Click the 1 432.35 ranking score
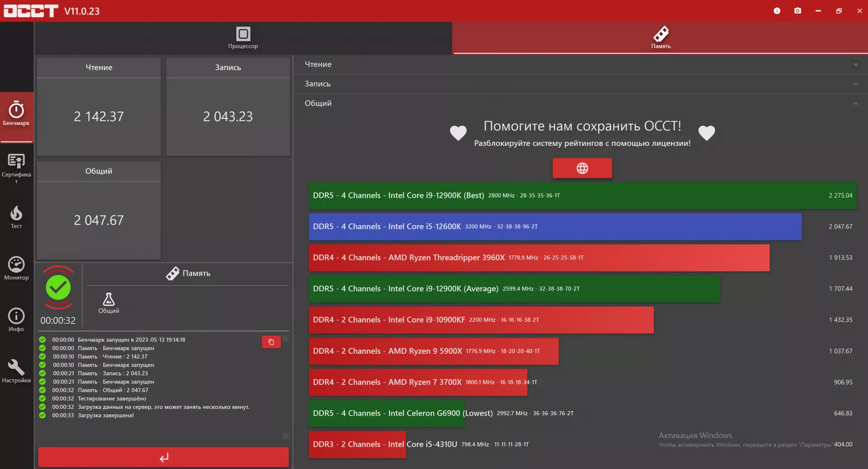 click(x=840, y=320)
